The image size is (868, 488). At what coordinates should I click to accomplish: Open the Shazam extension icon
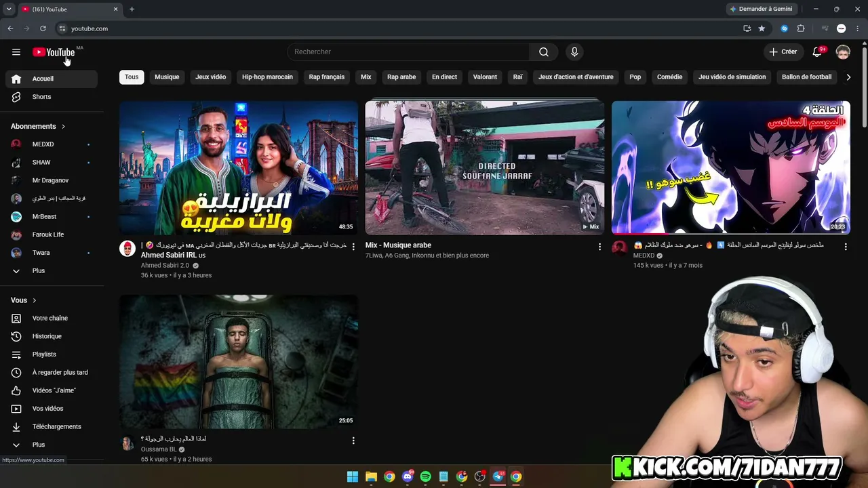[x=784, y=28]
